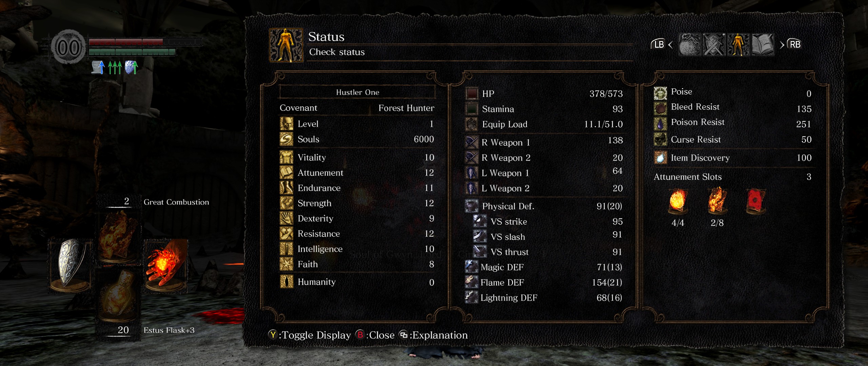The width and height of the screenshot is (868, 366).
Task: Select the Estus Flask+3 quick item slot
Action: click(x=118, y=295)
